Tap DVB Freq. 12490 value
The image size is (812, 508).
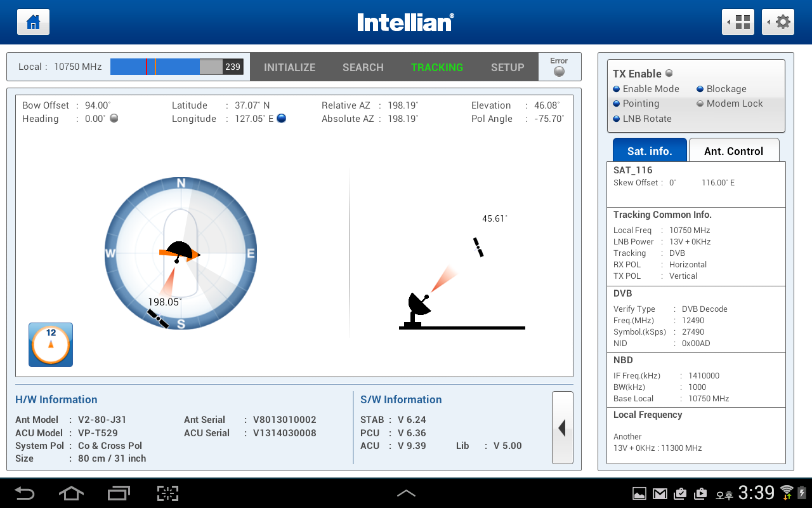(693, 321)
